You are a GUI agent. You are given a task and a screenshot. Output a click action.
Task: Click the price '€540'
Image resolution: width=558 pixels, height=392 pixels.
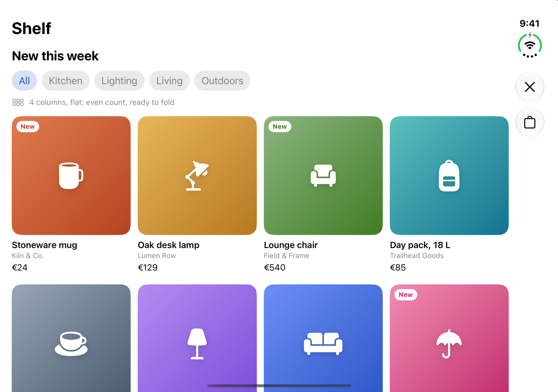coord(275,268)
